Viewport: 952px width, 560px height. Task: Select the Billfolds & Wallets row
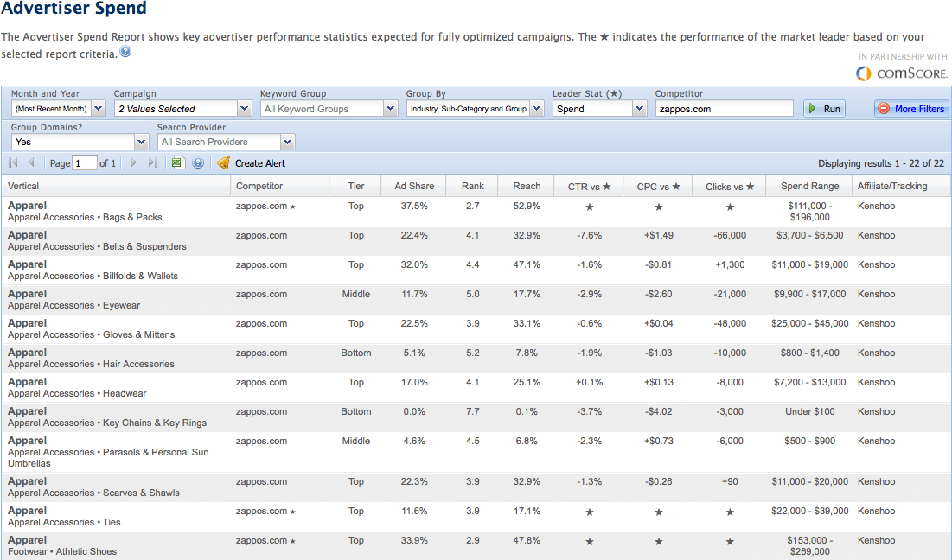tap(476, 270)
